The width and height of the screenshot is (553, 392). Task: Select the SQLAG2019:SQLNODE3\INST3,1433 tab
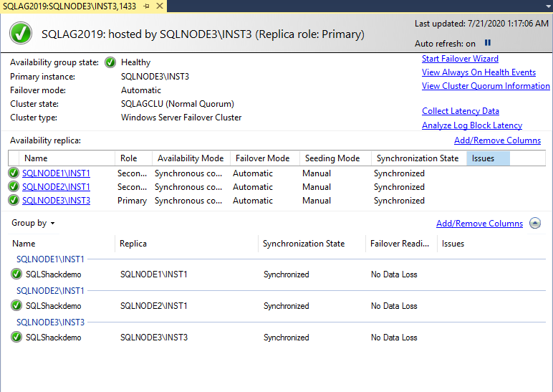[69, 6]
